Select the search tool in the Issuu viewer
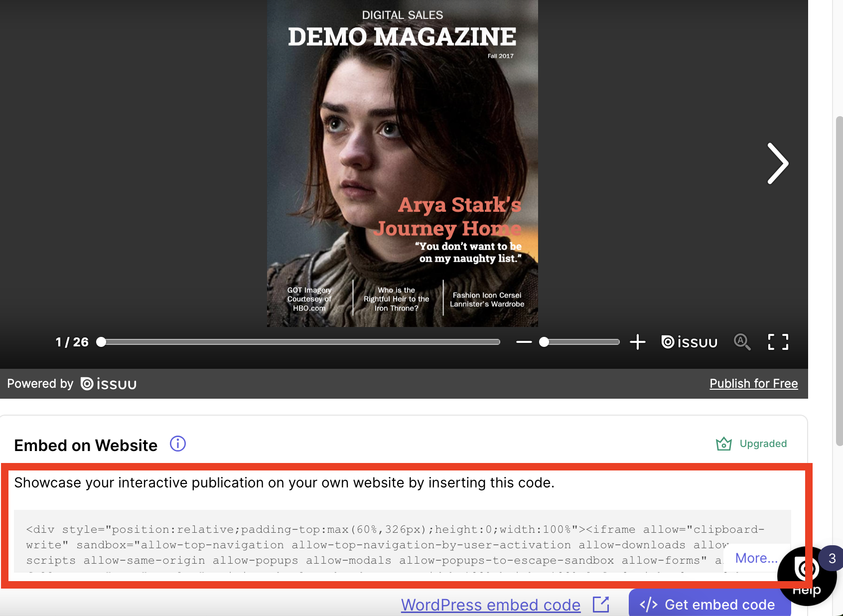This screenshot has height=616, width=843. point(742,342)
